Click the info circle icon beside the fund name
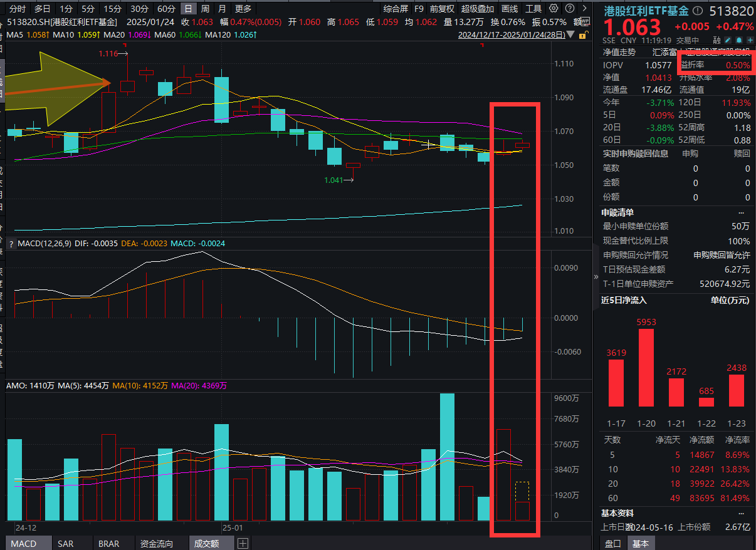This screenshot has height=550, width=756. [x=698, y=10]
